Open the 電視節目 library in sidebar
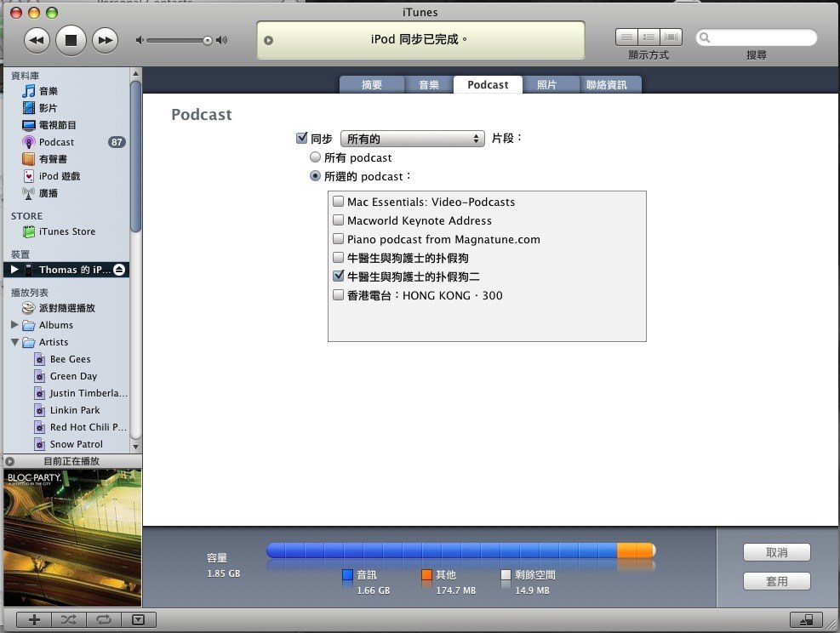This screenshot has width=840, height=633. coord(66,125)
